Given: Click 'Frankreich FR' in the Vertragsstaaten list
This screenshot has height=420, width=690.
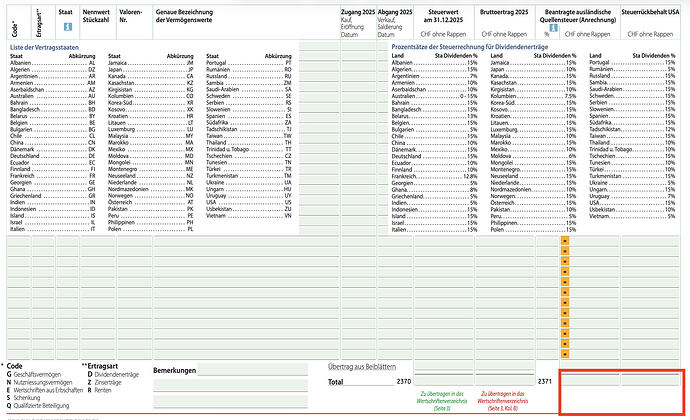Looking at the screenshot, I should pos(52,176).
